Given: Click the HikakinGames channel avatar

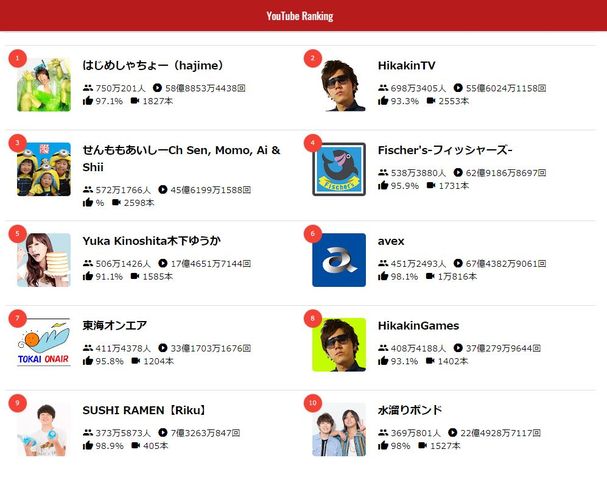Looking at the screenshot, I should click(x=339, y=345).
